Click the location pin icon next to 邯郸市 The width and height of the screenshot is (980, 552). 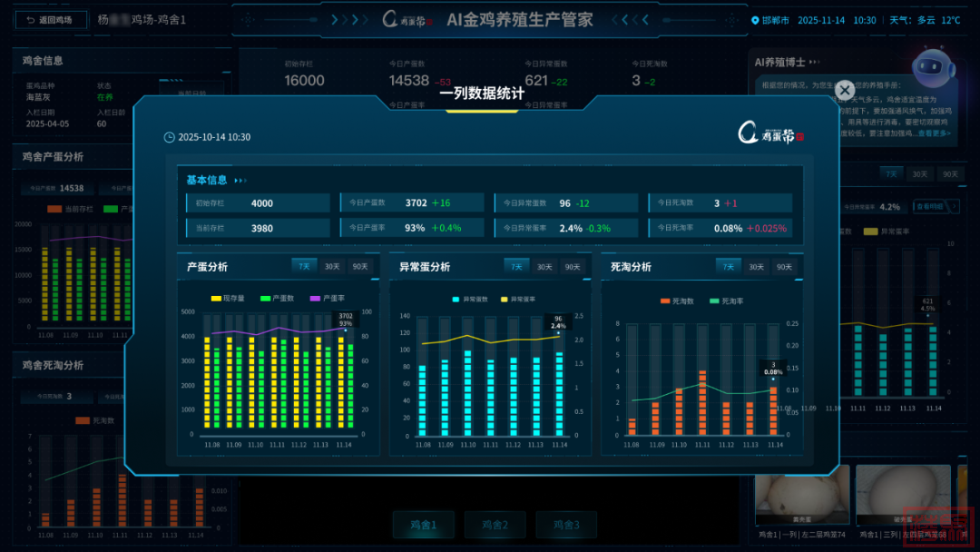point(755,20)
